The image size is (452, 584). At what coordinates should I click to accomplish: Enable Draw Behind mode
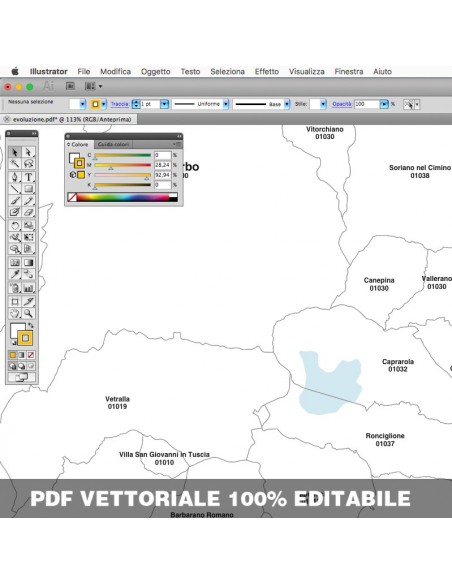pyautogui.click(x=22, y=366)
